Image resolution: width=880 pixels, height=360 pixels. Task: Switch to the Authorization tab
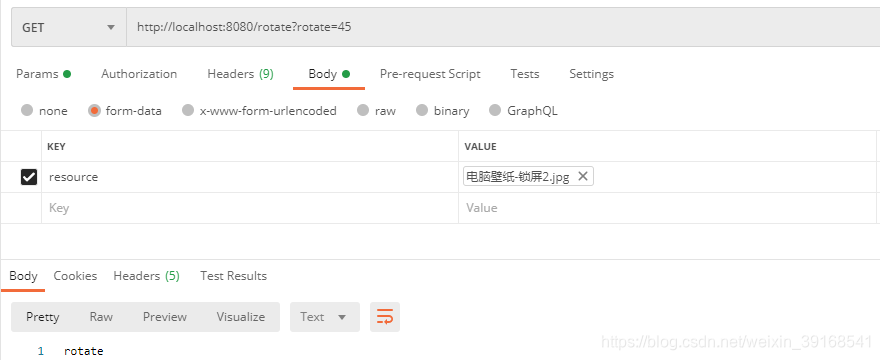(139, 74)
